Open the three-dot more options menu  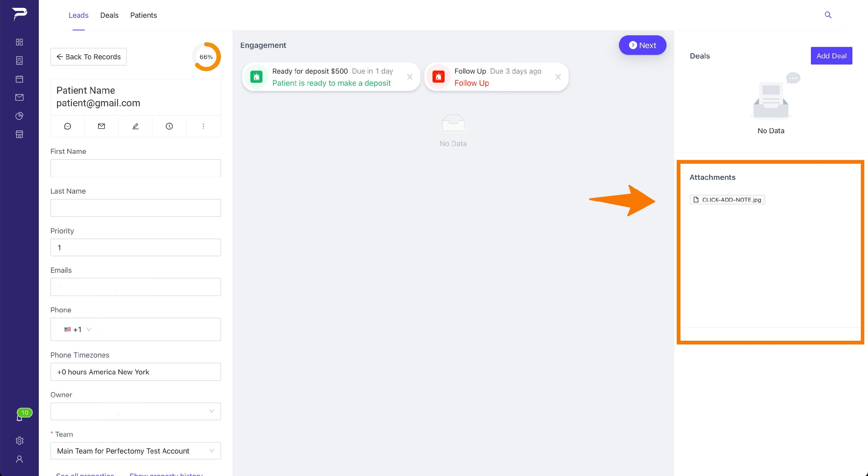203,126
